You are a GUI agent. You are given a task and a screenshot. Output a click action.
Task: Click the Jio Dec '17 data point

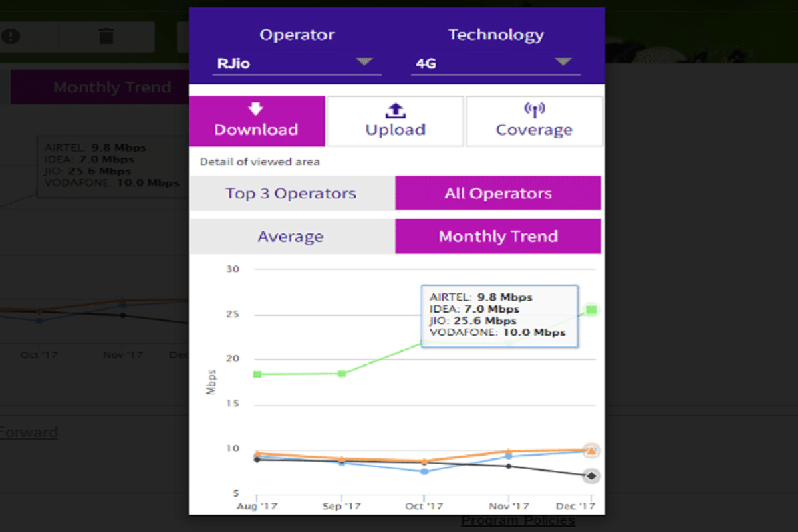click(x=591, y=309)
